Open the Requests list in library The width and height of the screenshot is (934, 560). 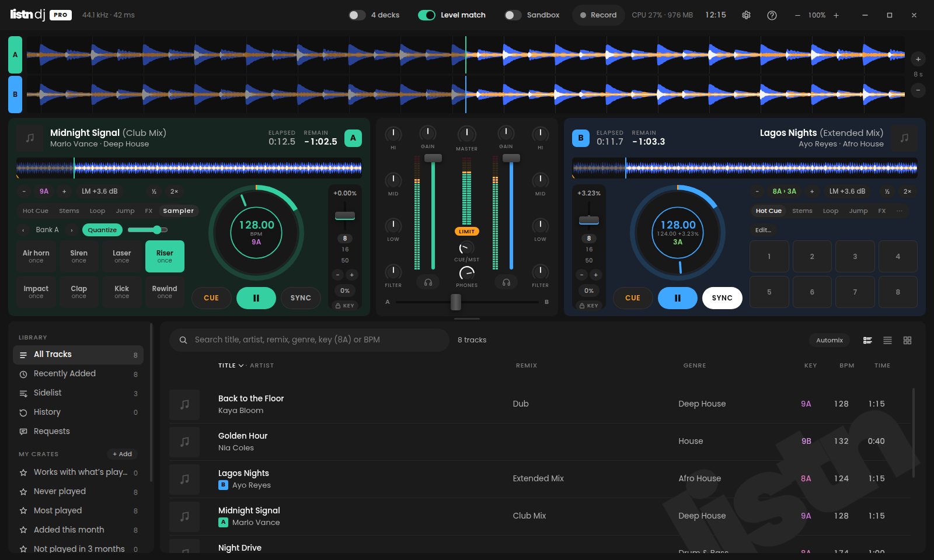click(78, 431)
